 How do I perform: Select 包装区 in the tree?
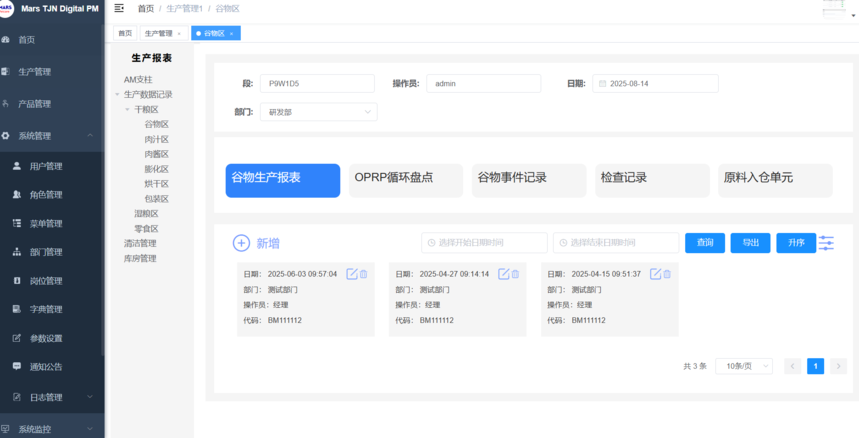click(x=157, y=199)
